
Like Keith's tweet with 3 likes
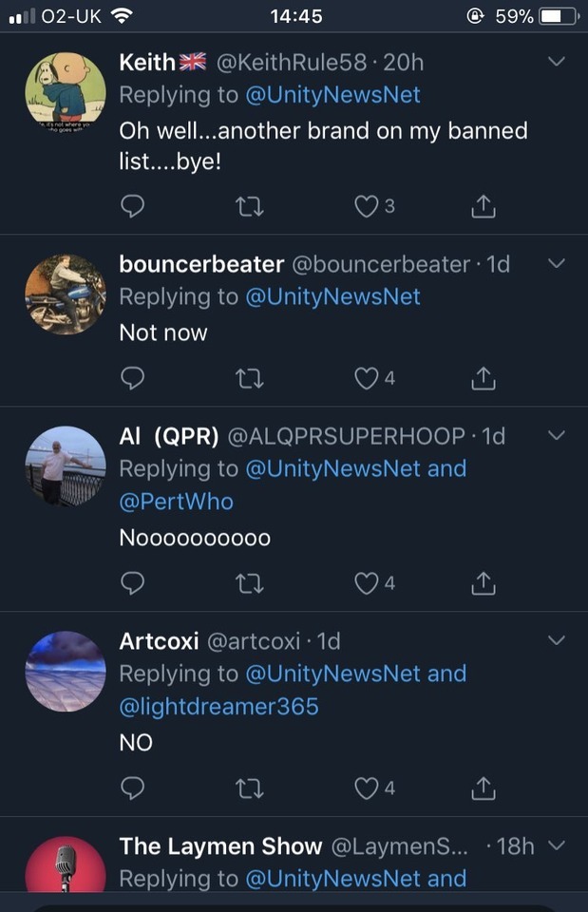pos(367,205)
